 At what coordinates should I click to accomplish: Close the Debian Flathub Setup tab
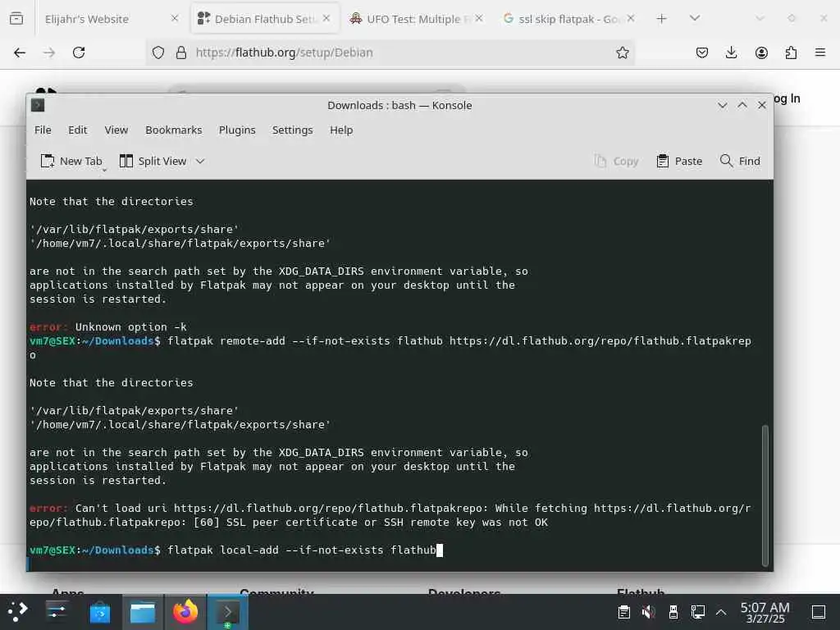(x=326, y=18)
